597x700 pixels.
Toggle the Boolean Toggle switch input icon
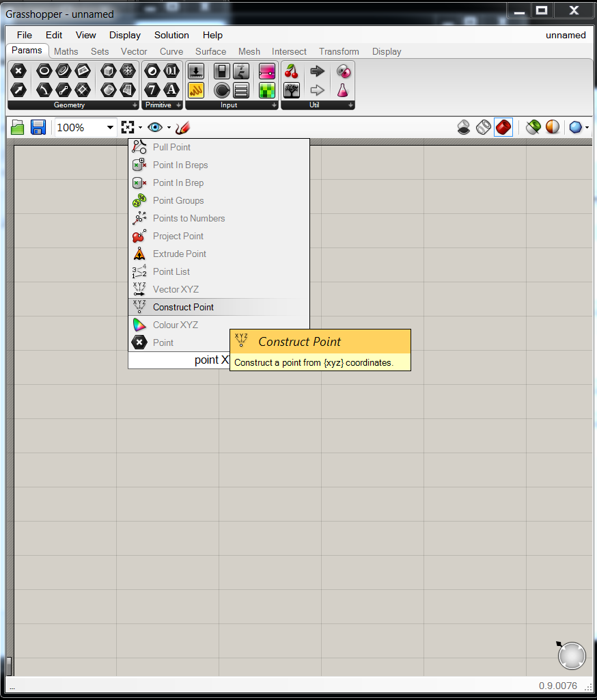(222, 71)
